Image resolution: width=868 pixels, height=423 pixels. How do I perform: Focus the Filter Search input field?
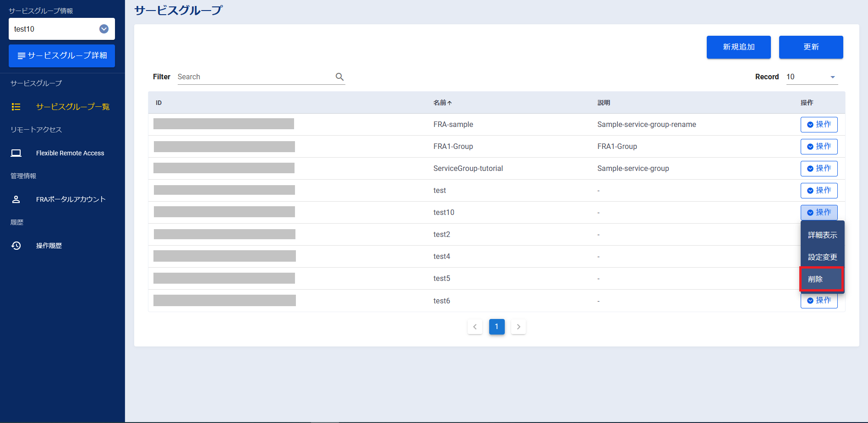(254, 77)
